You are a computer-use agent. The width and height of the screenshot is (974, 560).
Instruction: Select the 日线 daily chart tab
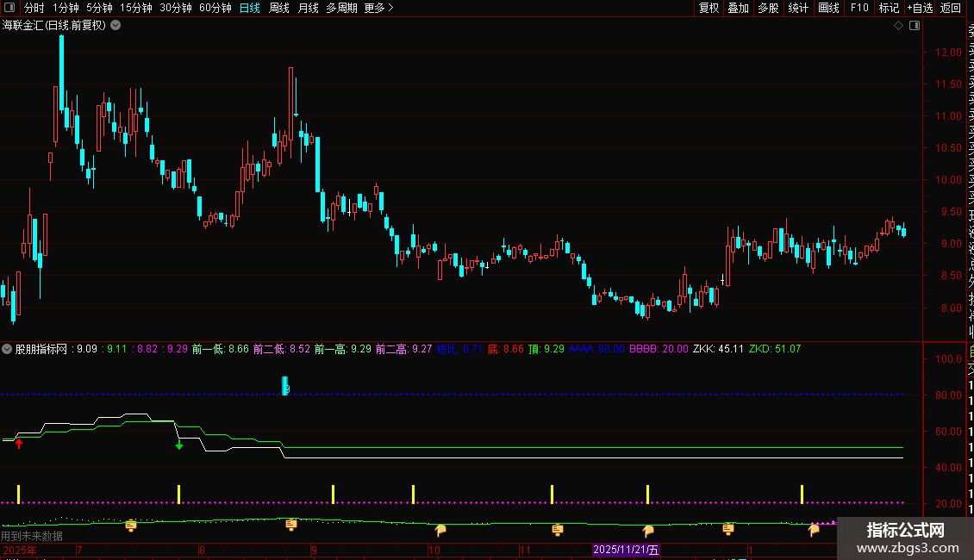click(250, 8)
